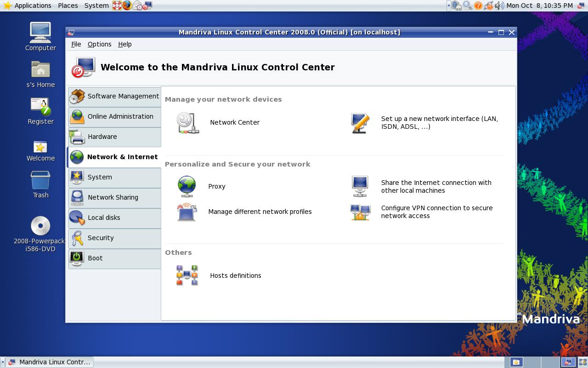Click the network plug warning tray icon
Viewport: 588px width, 368px height.
(488, 6)
